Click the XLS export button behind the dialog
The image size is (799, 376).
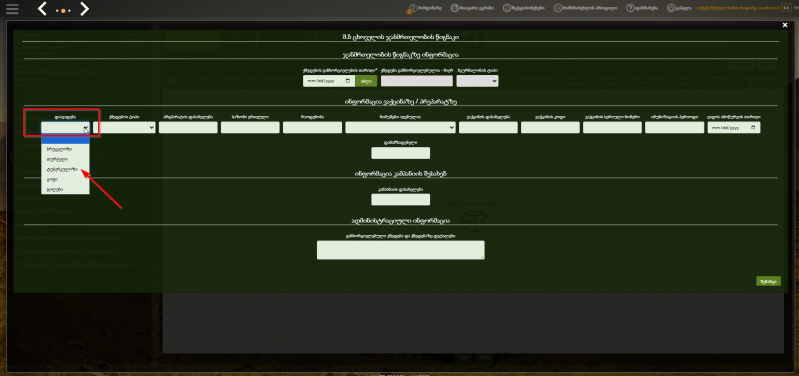pyautogui.click(x=485, y=358)
